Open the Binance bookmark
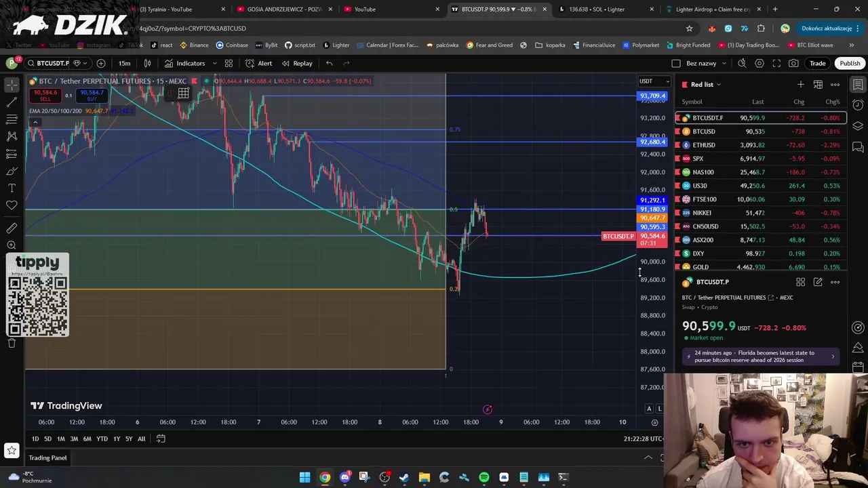The width and height of the screenshot is (868, 488). tap(194, 45)
